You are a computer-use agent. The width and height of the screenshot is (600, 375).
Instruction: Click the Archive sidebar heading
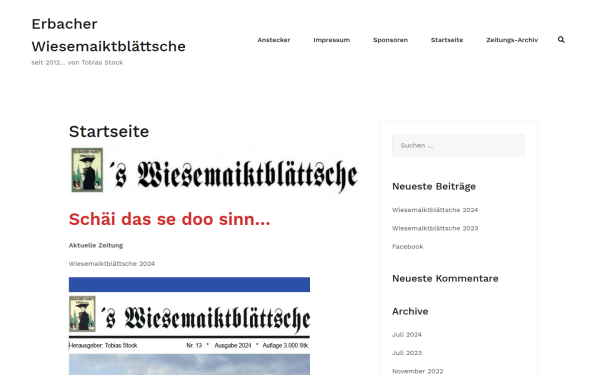click(x=410, y=311)
